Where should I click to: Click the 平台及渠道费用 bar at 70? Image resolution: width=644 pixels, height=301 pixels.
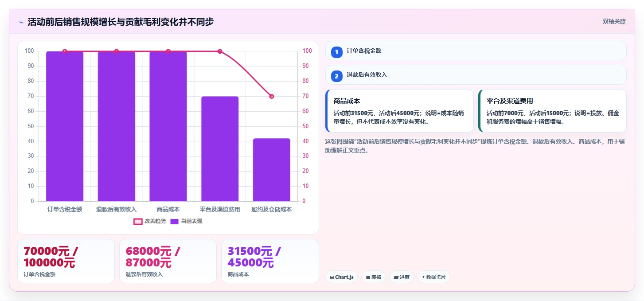click(x=220, y=149)
